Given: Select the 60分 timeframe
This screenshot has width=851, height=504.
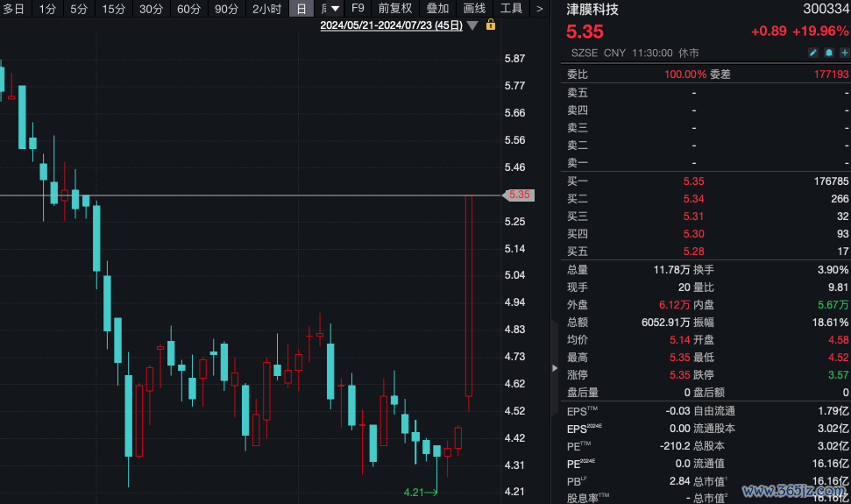Looking at the screenshot, I should pyautogui.click(x=189, y=9).
